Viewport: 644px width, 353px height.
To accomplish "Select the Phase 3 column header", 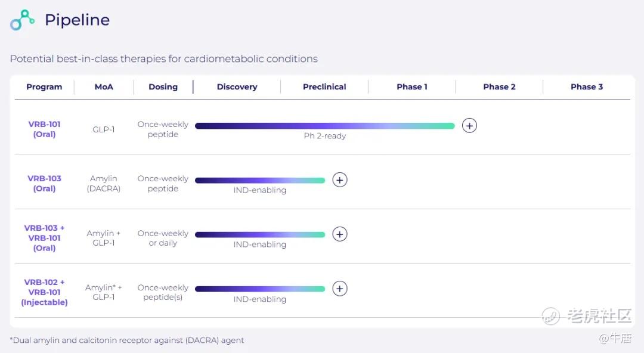I will point(587,87).
